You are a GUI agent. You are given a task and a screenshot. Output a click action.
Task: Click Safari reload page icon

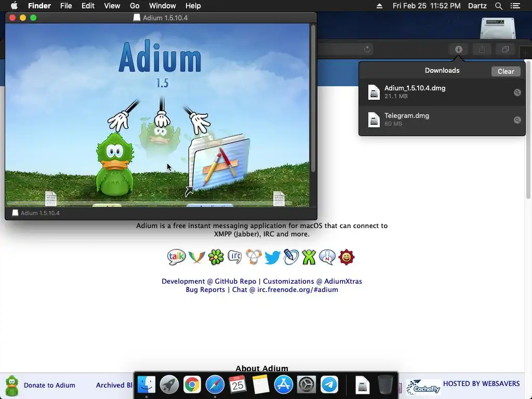pyautogui.click(x=367, y=49)
